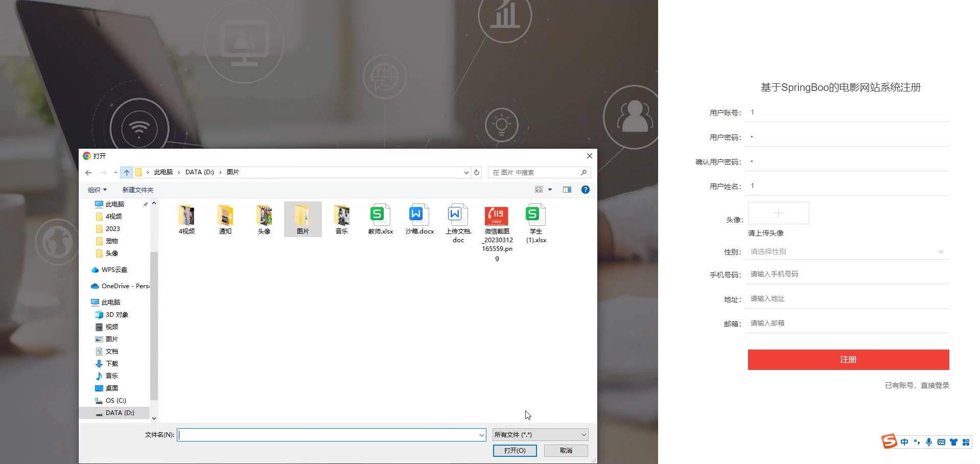Viewport: 980px width, 464px height.
Task: Click the plus icon to upload an avatar
Action: tap(779, 213)
